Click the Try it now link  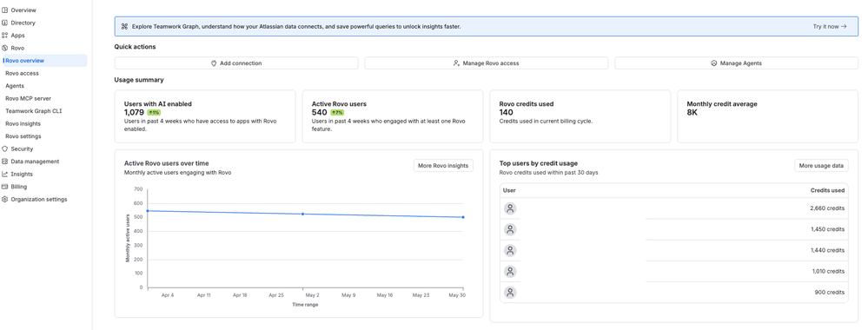click(x=830, y=26)
